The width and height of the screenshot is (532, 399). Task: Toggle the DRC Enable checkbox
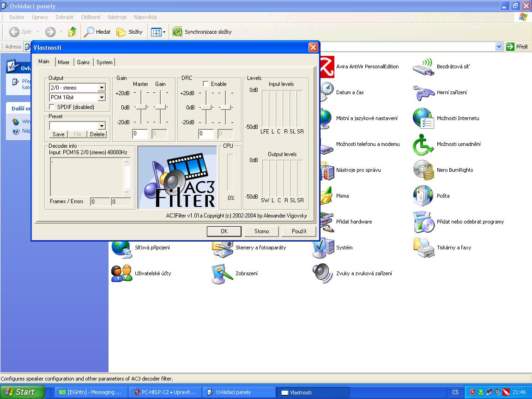coord(206,84)
